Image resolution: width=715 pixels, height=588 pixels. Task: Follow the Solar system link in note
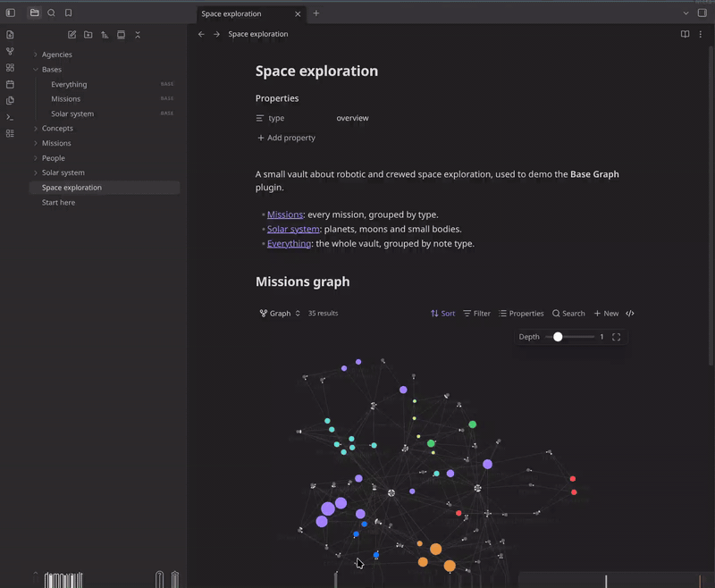click(x=293, y=229)
